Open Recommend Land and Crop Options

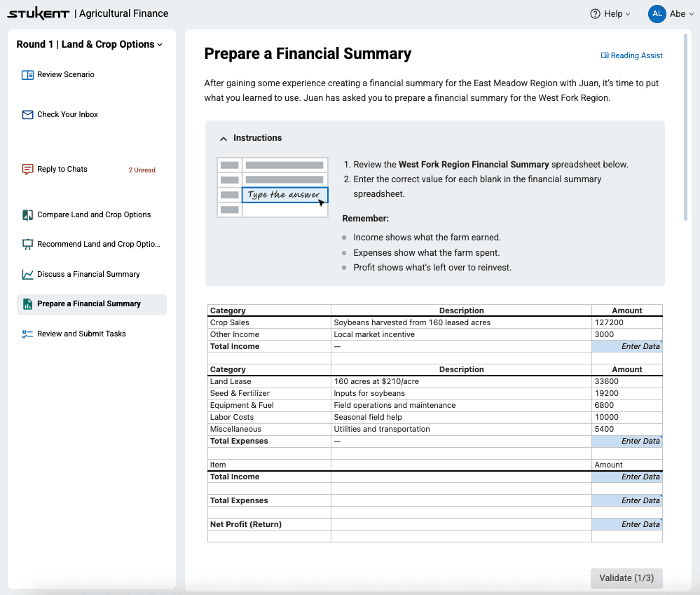(x=98, y=244)
